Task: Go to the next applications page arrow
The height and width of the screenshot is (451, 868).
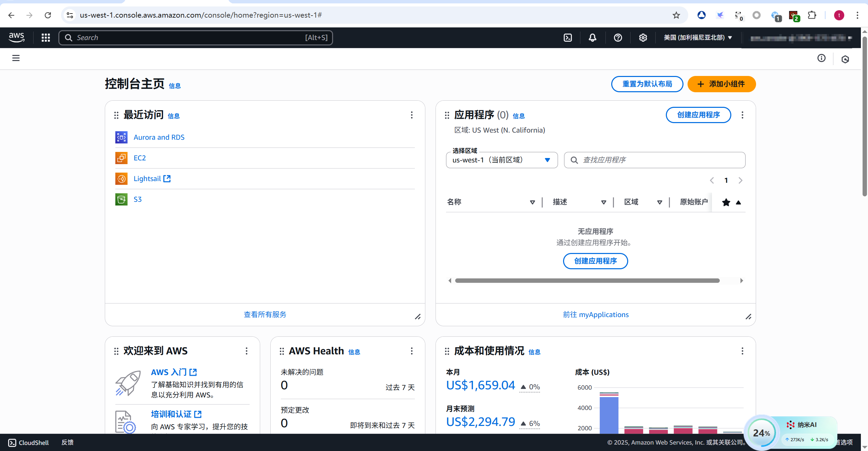Action: (x=740, y=180)
